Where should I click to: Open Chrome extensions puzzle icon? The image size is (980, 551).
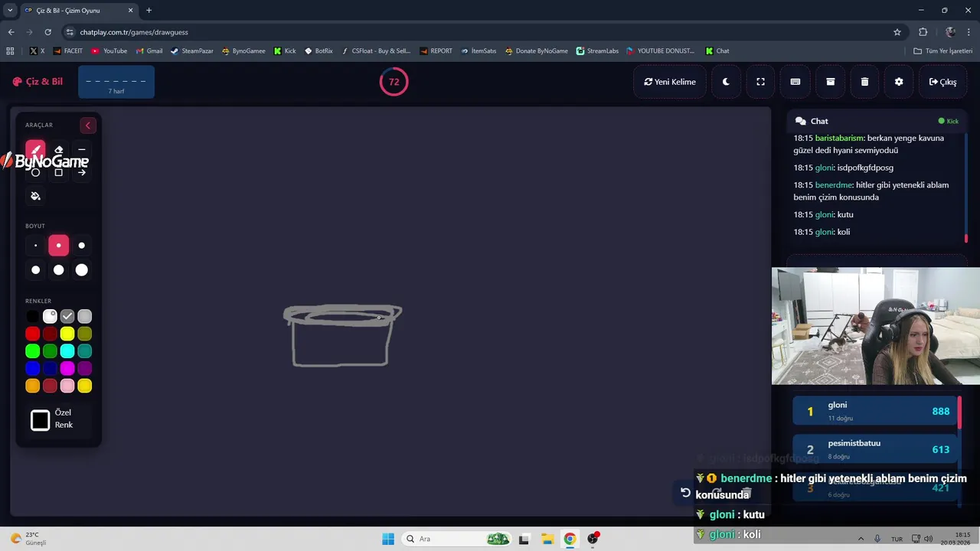pyautogui.click(x=923, y=32)
